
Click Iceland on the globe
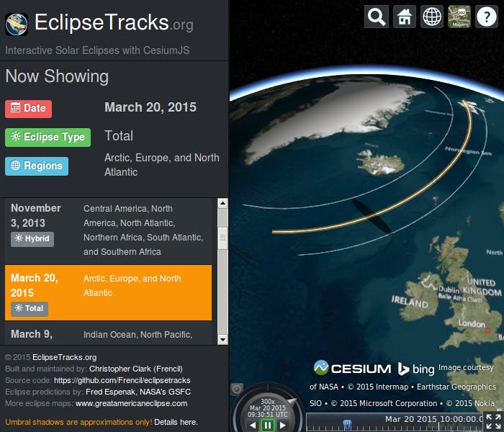[x=381, y=162]
